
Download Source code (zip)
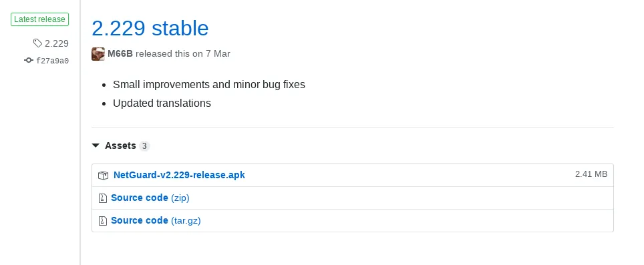pyautogui.click(x=150, y=198)
